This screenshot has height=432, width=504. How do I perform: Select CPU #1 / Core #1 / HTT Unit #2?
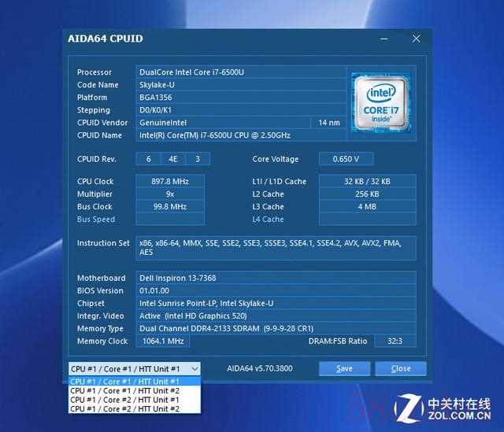tap(124, 390)
